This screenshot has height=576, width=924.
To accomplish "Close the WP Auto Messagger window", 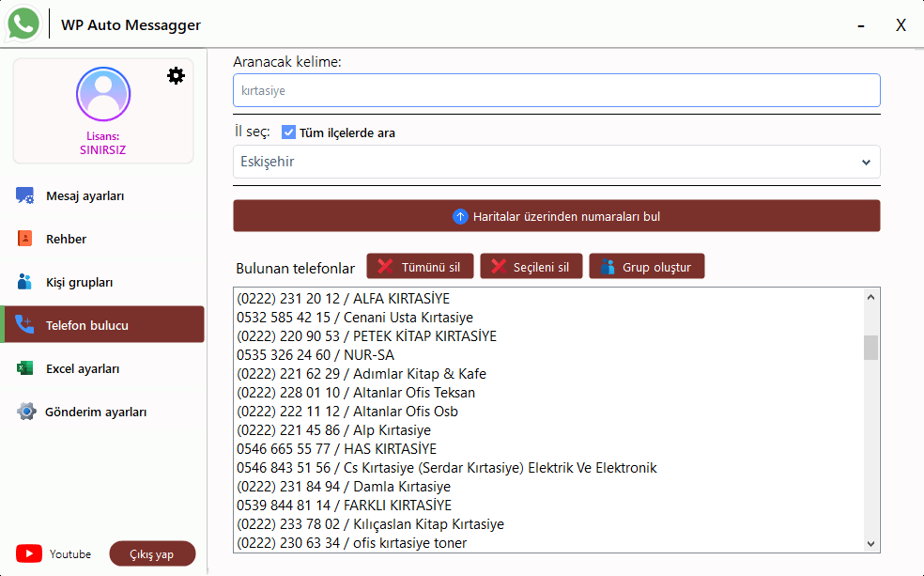I will click(x=901, y=25).
